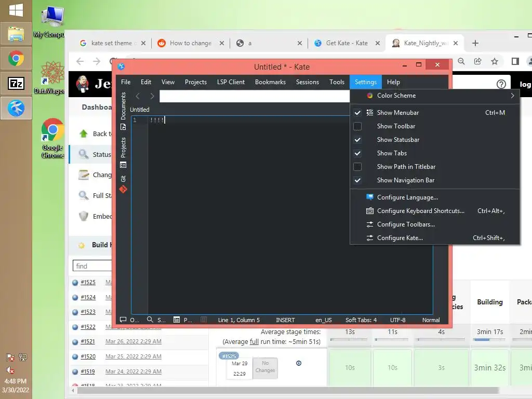Switch to Kate from the taskbar
Screen dimensions: 532x399
[16, 108]
